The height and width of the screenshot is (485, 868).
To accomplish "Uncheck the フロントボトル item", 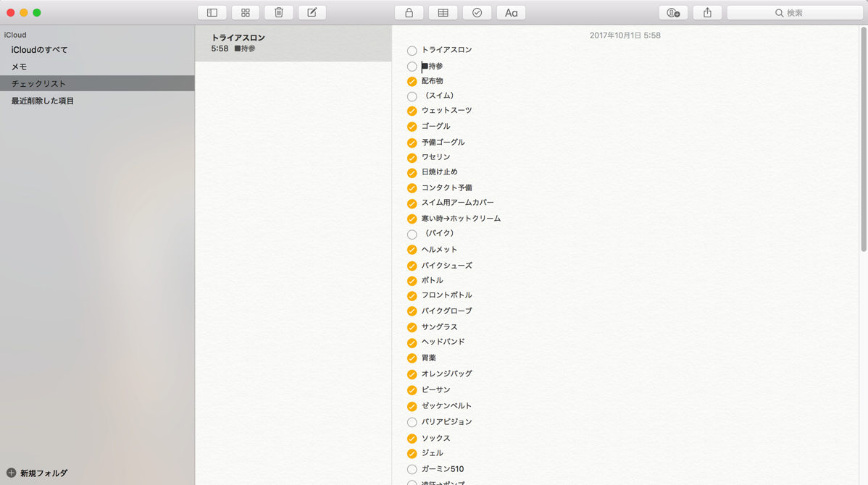I will pyautogui.click(x=412, y=296).
